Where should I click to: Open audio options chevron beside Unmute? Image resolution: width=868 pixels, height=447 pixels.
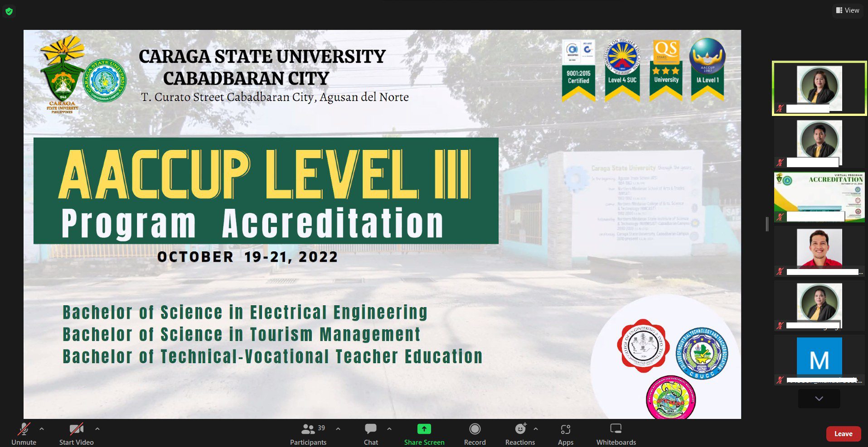(x=41, y=429)
